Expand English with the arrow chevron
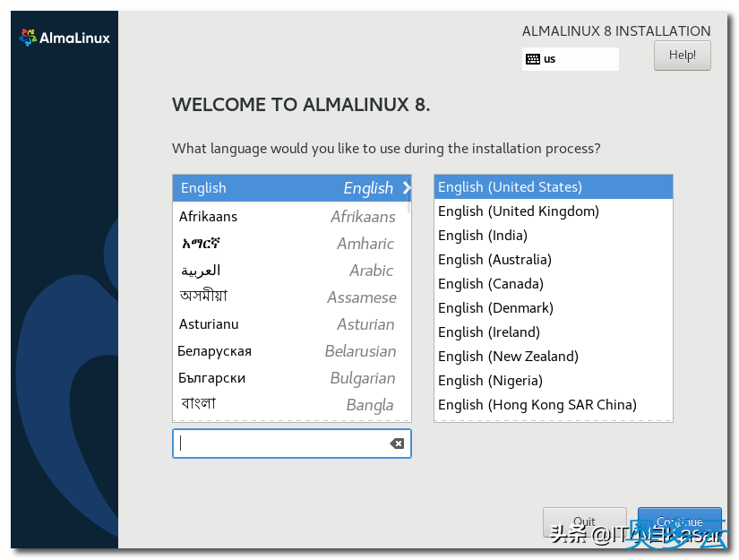This screenshot has width=739, height=560. [407, 188]
